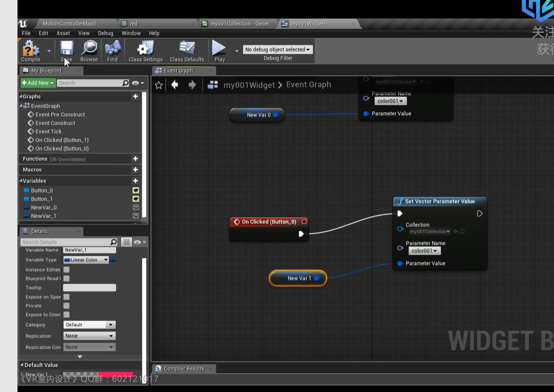The image size is (554, 392).
Task: Compile the blueprint
Action: [31, 51]
